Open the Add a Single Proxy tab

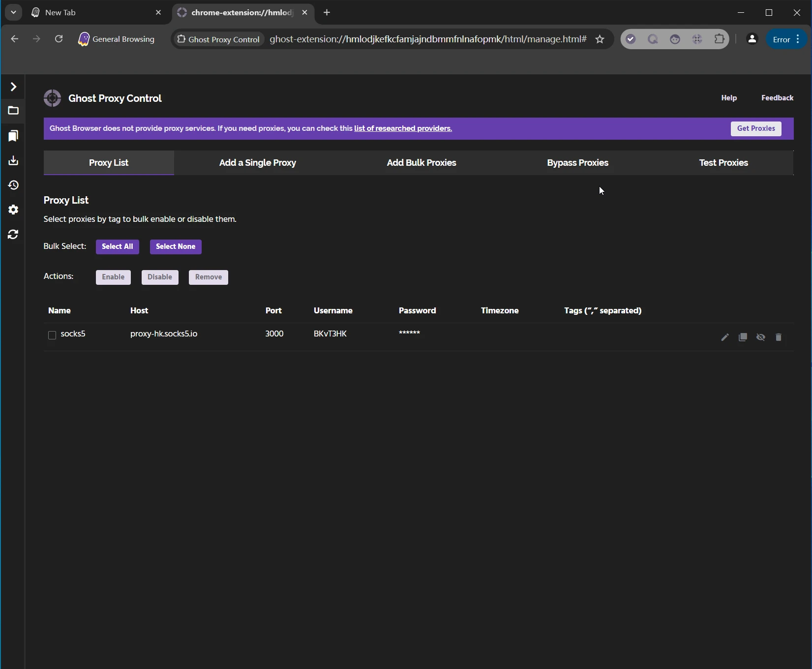(x=258, y=163)
